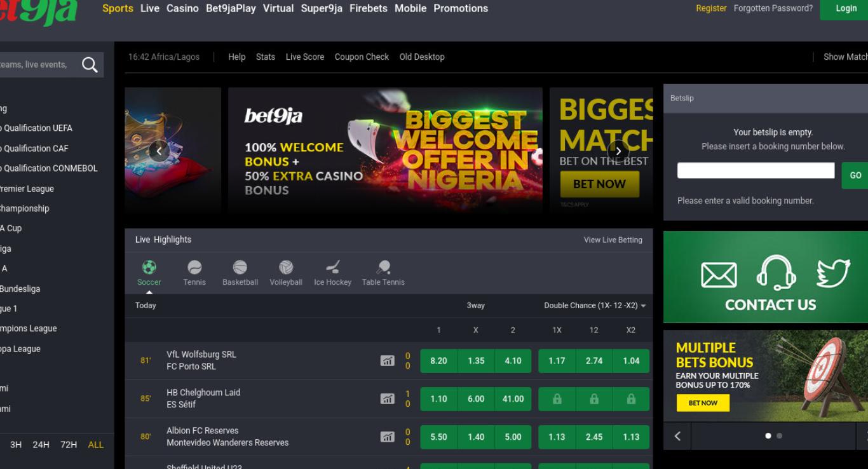Click the Contact Us banner
This screenshot has height=469, width=868.
click(766, 277)
